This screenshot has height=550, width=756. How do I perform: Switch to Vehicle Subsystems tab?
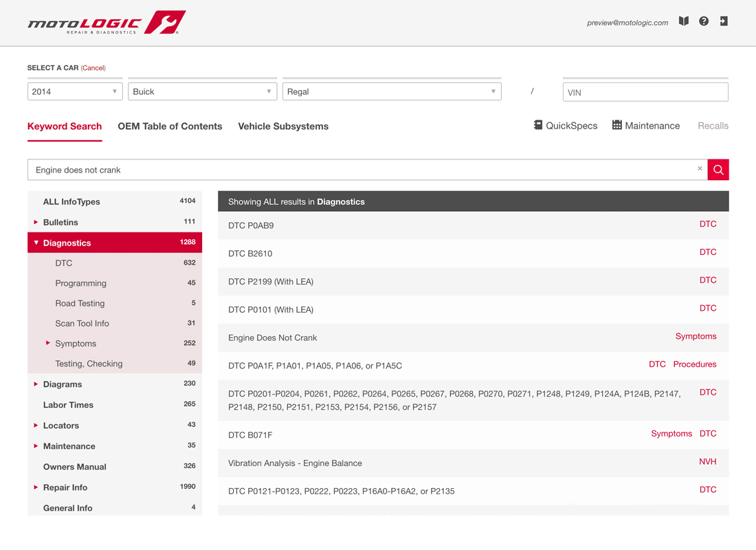[x=283, y=126]
